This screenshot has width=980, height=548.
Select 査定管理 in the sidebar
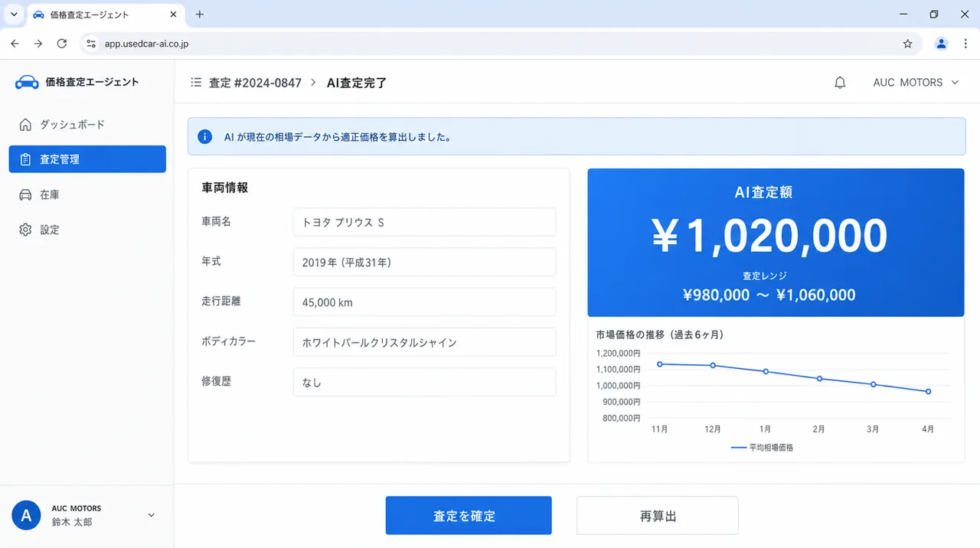tap(87, 159)
